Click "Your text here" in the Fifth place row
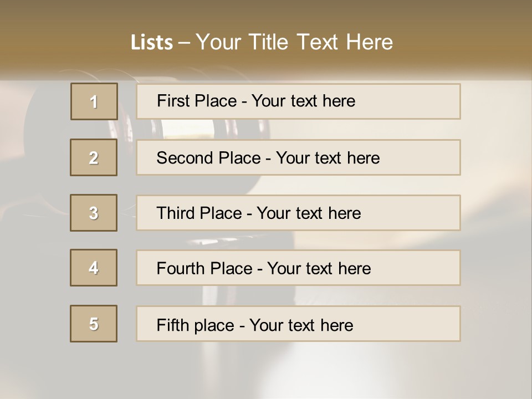The width and height of the screenshot is (532, 399). [301, 325]
